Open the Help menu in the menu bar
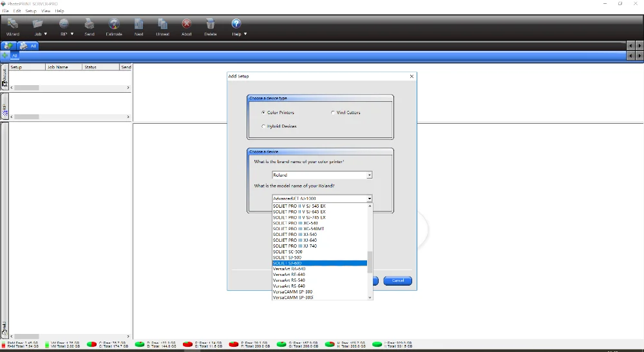This screenshot has height=352, width=644. click(59, 11)
